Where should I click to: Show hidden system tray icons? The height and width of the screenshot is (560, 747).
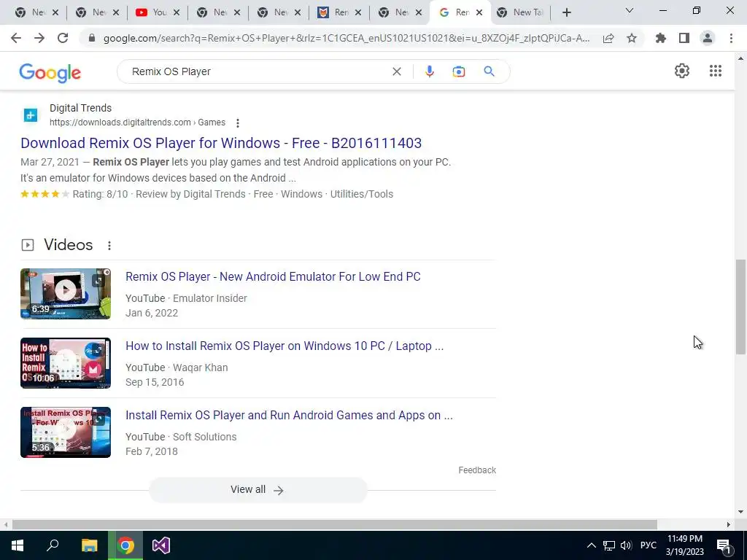pos(591,545)
